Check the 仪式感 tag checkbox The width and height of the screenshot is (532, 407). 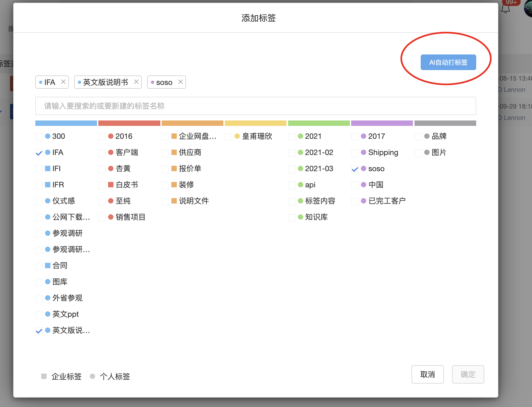pyautogui.click(x=39, y=201)
